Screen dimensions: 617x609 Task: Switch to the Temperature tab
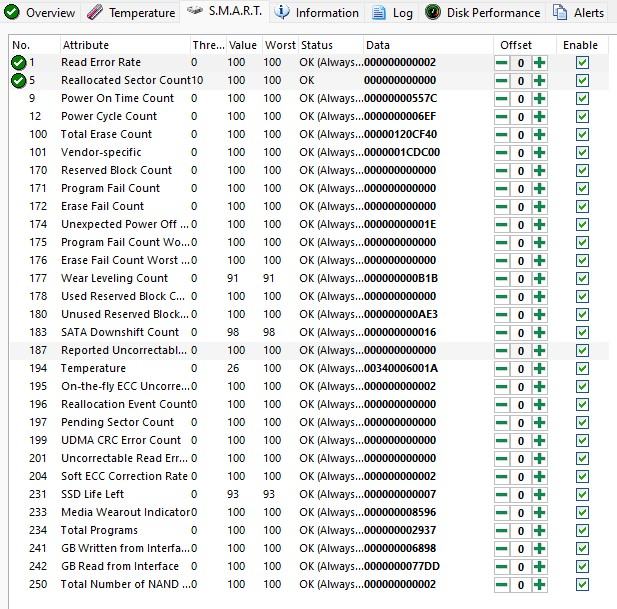click(131, 13)
